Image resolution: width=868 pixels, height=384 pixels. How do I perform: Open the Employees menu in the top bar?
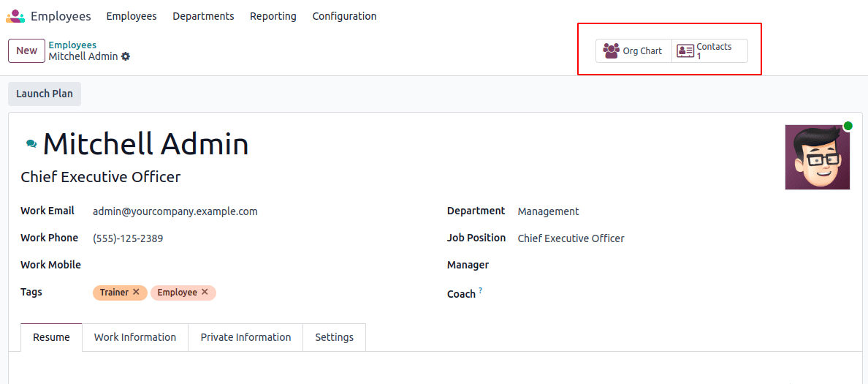(x=132, y=16)
